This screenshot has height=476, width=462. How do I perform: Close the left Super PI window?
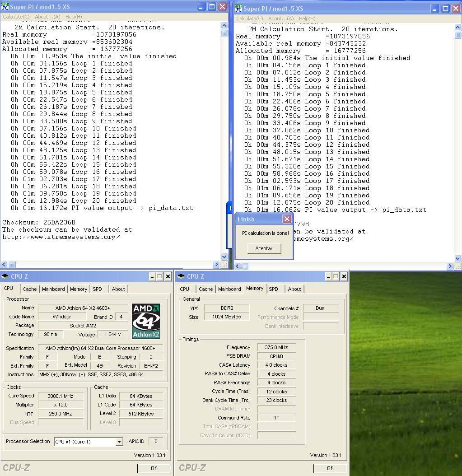(223, 7)
